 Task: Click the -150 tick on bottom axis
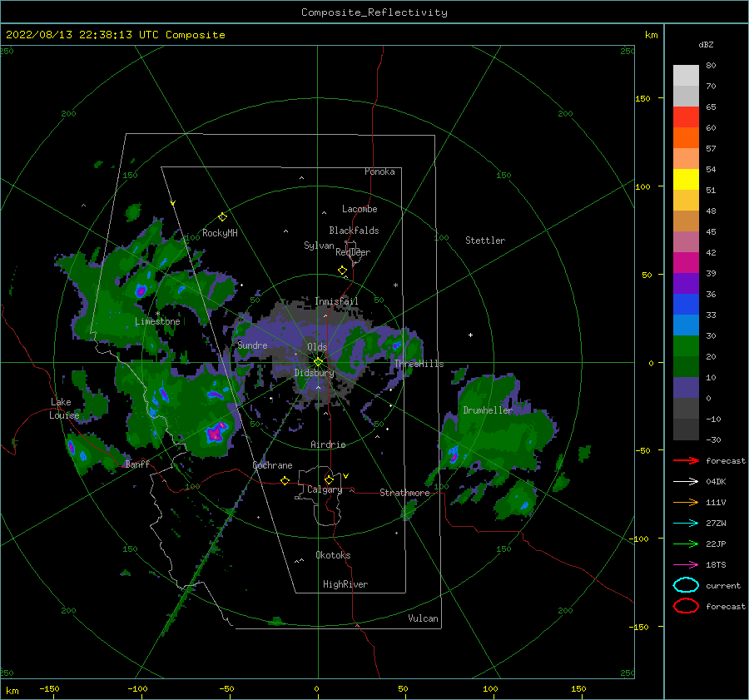(49, 688)
